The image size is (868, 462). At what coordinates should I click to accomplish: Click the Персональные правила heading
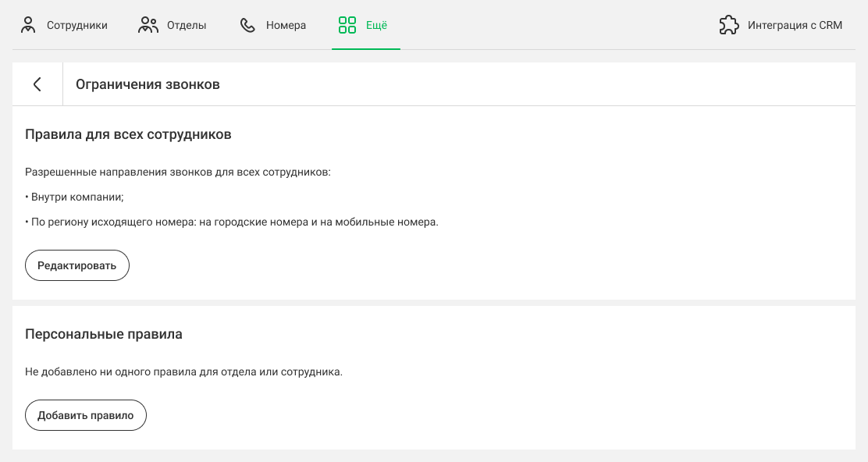point(104,334)
